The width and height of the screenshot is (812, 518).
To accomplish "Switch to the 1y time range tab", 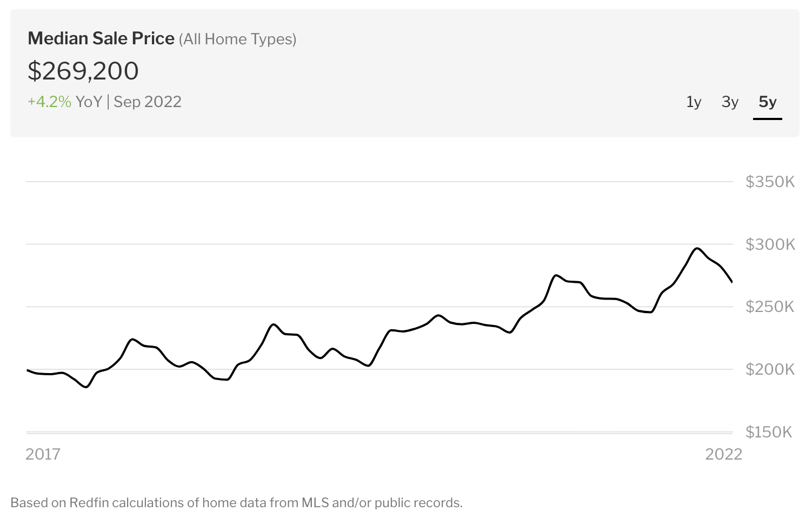I will pos(694,102).
